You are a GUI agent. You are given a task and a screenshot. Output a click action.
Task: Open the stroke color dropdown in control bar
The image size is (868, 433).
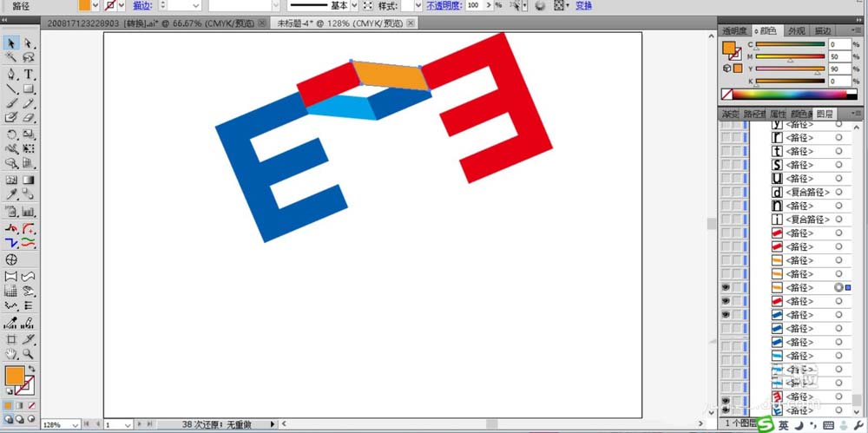(x=122, y=5)
